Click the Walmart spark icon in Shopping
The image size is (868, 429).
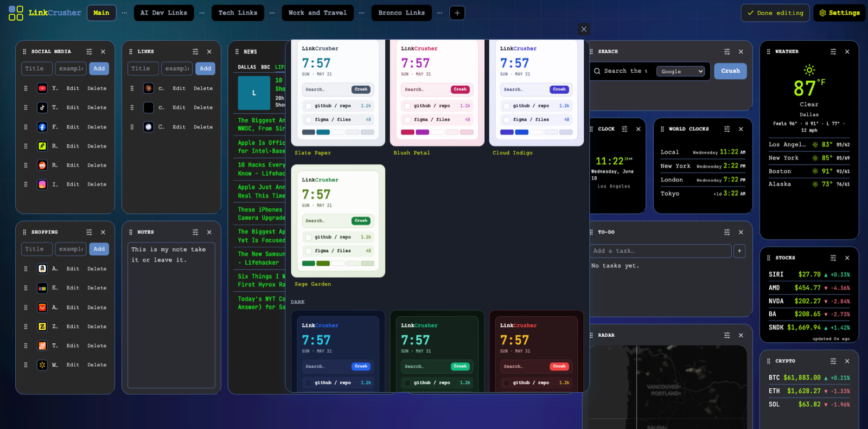coord(42,365)
